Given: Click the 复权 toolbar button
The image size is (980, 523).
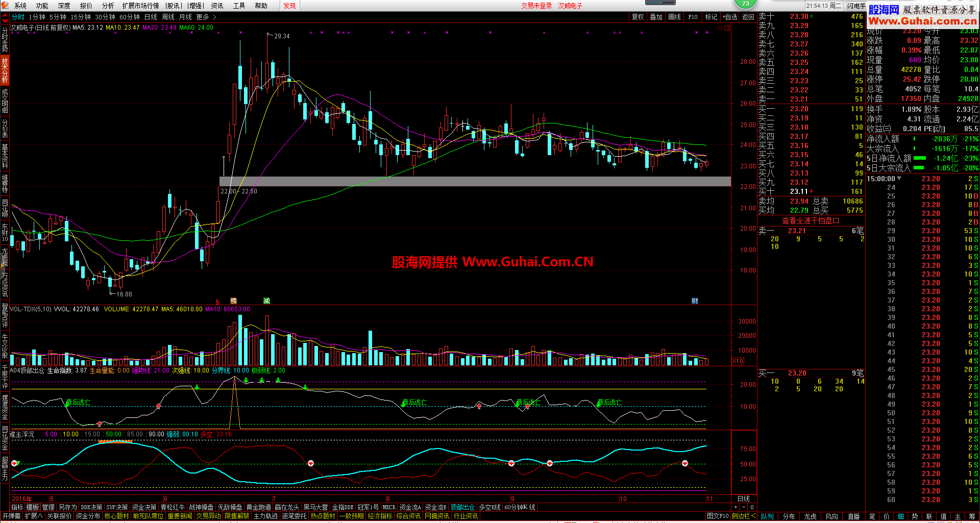Looking at the screenshot, I should [638, 17].
